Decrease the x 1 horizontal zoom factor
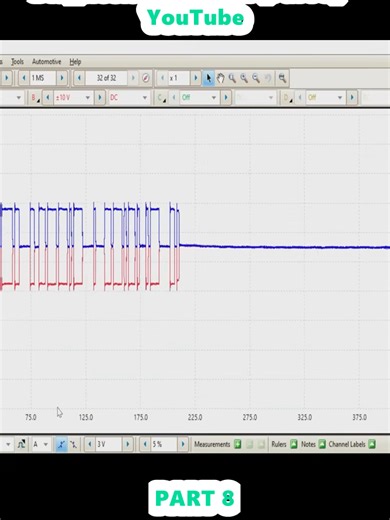Screen dimensions: 390x520 (163, 78)
